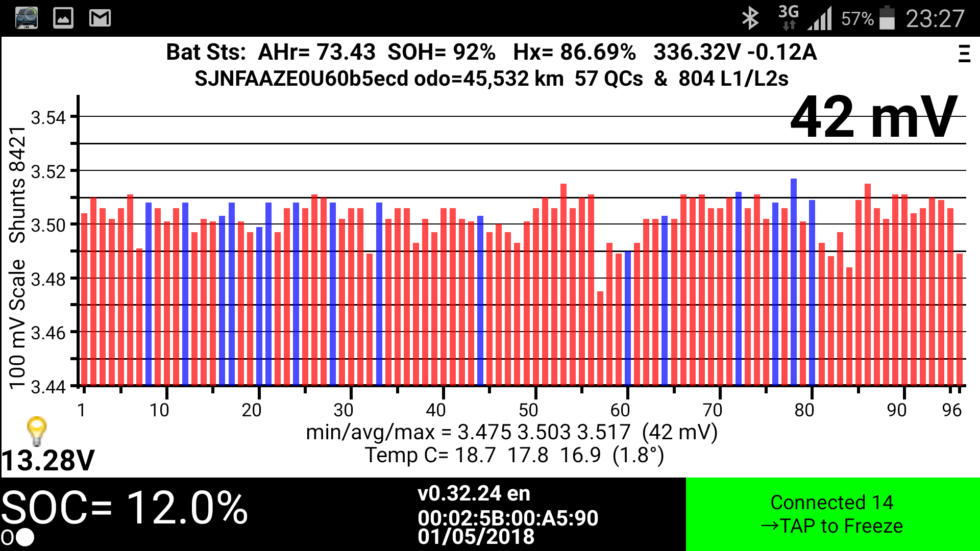
Task: Tap the yellow light bulb icon
Action: (x=37, y=431)
